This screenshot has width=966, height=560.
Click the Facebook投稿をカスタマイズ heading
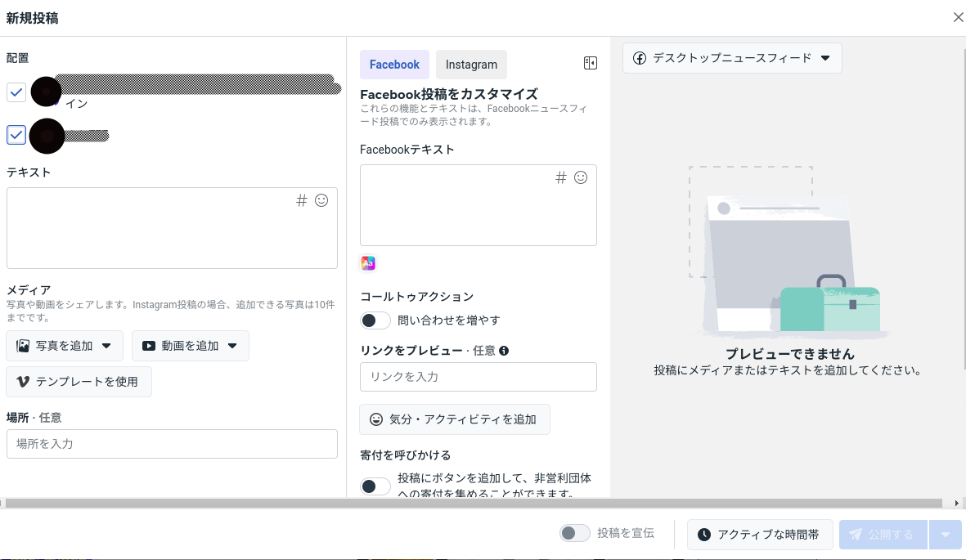point(449,94)
